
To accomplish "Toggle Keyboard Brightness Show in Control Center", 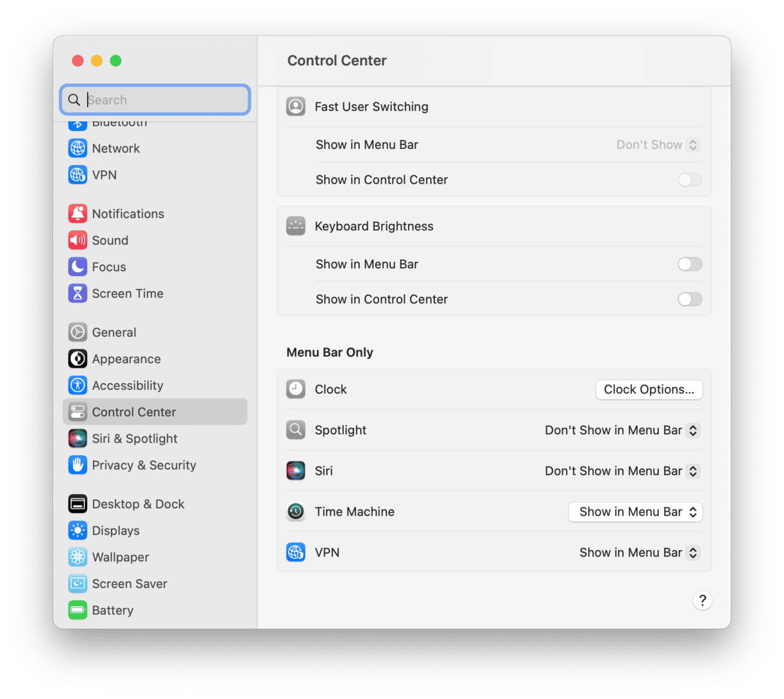I will pyautogui.click(x=690, y=299).
